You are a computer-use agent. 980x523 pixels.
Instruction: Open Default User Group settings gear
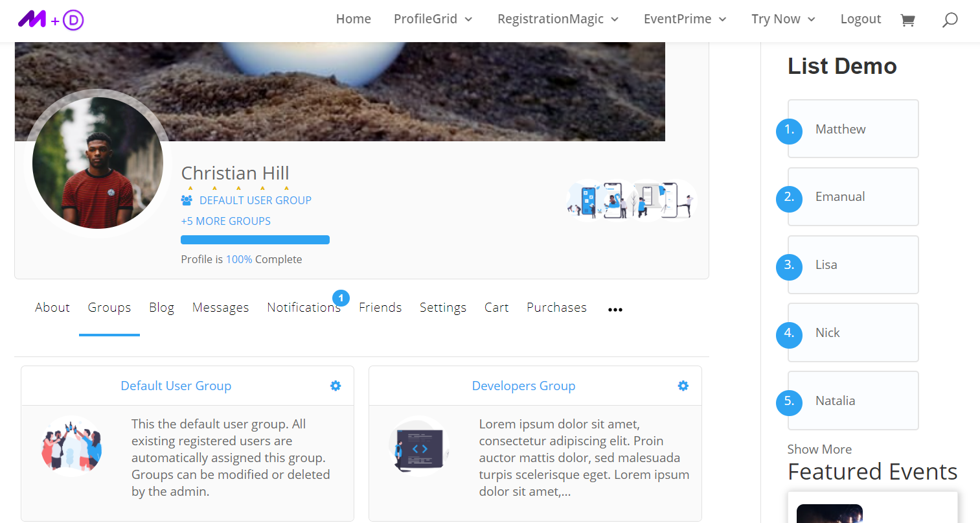pos(336,386)
